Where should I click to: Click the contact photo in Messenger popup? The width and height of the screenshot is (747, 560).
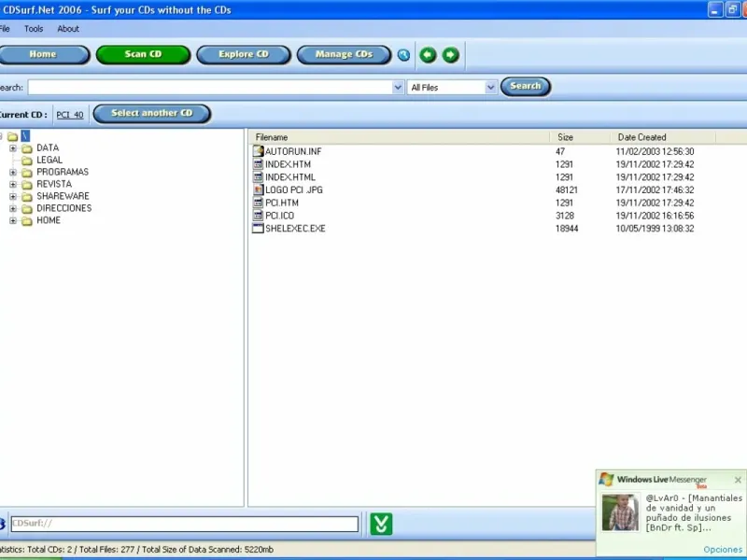(620, 512)
